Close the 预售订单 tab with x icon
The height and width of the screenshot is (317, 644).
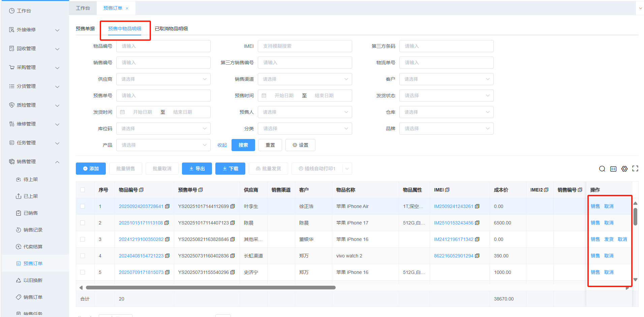coord(127,8)
